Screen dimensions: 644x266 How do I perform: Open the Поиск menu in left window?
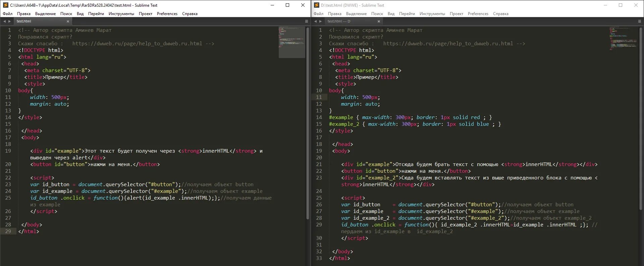click(66, 14)
